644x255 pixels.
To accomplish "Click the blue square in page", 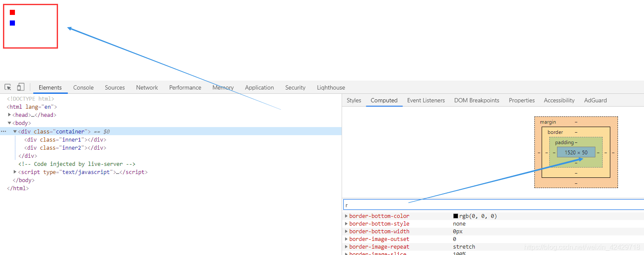I will click(12, 23).
